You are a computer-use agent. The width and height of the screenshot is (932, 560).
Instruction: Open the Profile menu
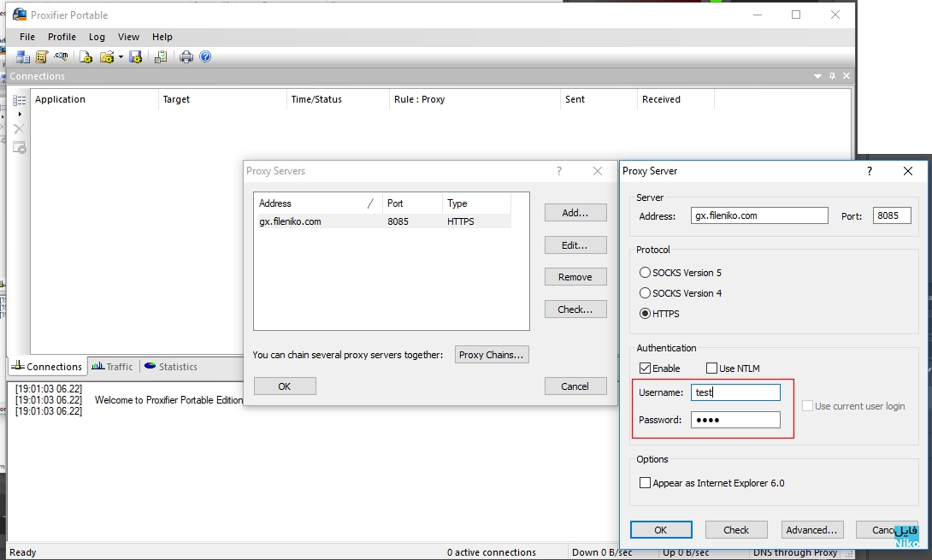tap(62, 37)
